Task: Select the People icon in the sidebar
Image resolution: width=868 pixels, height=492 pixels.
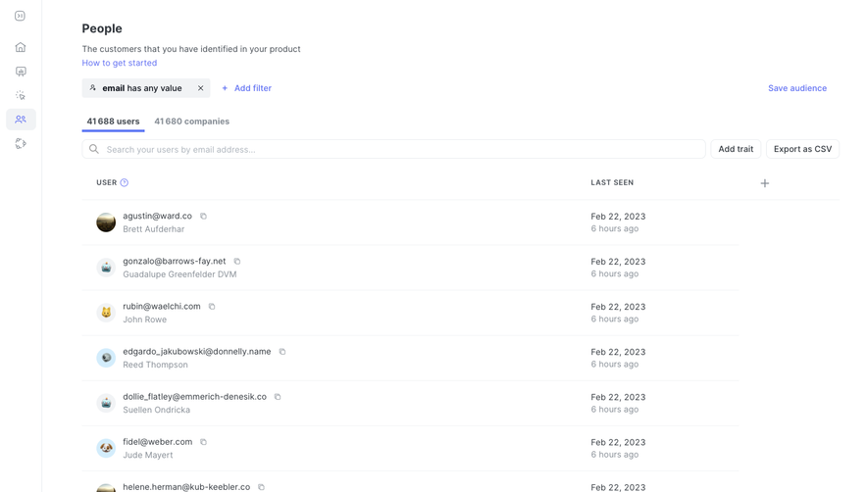Action: (x=21, y=120)
